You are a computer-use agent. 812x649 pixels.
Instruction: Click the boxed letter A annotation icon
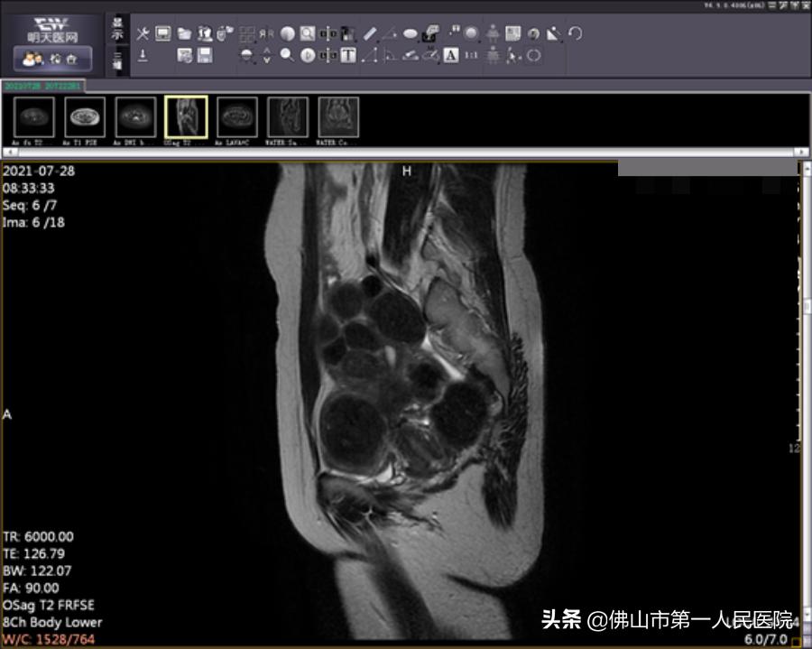click(451, 55)
